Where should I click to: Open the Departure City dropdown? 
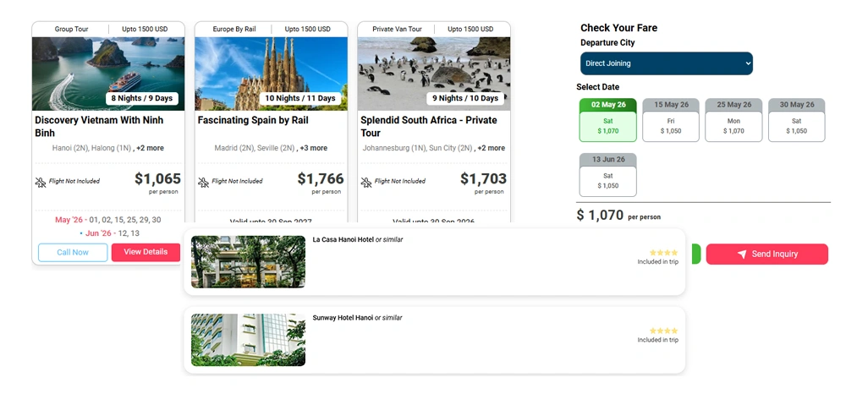tap(666, 63)
